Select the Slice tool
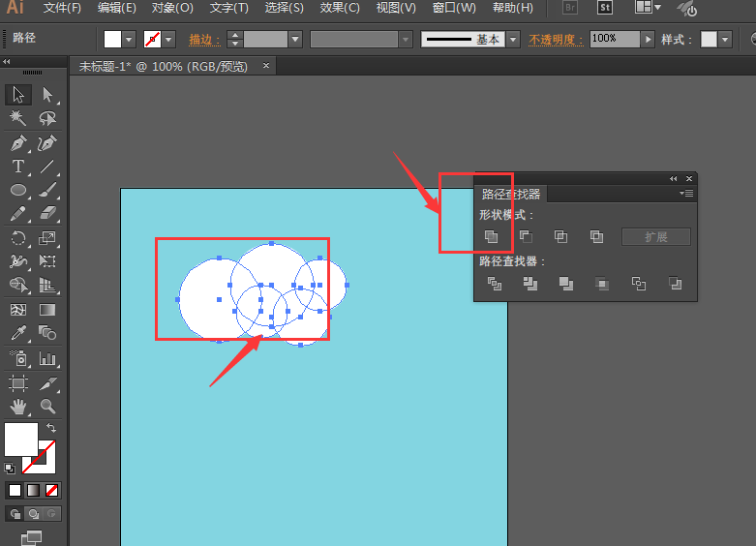This screenshot has width=756, height=546. [x=47, y=383]
